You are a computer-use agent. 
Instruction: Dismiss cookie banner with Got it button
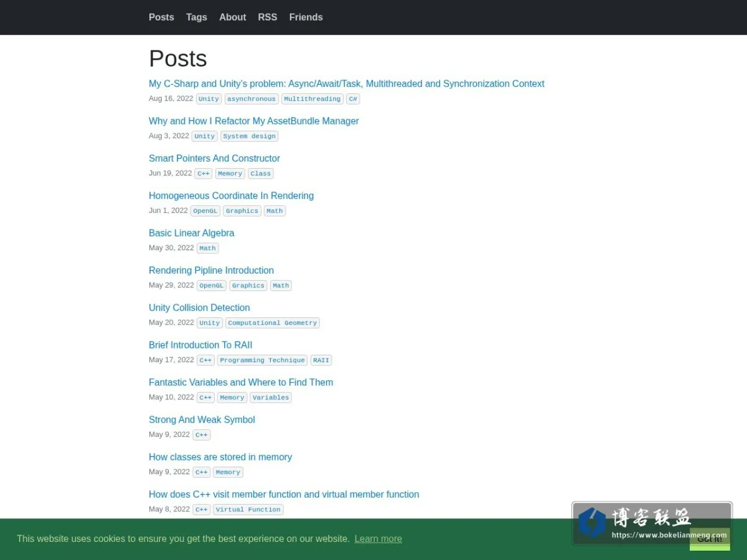(710, 539)
